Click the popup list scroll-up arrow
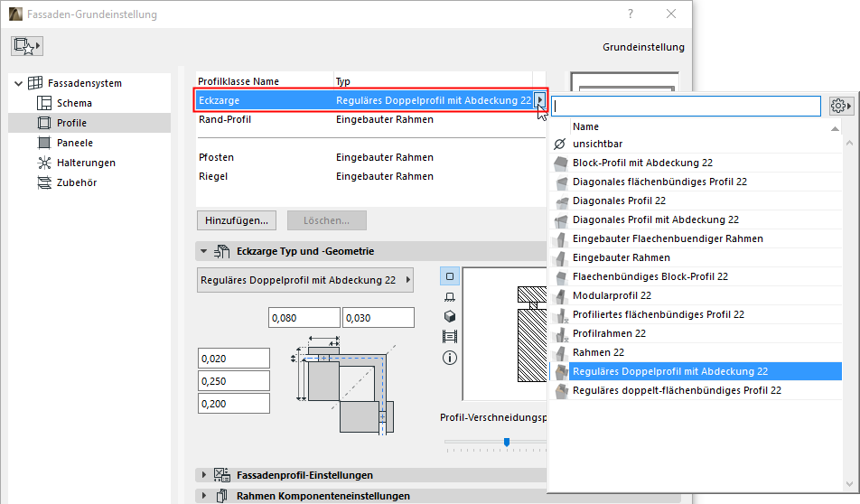This screenshot has height=504, width=860. click(849, 143)
